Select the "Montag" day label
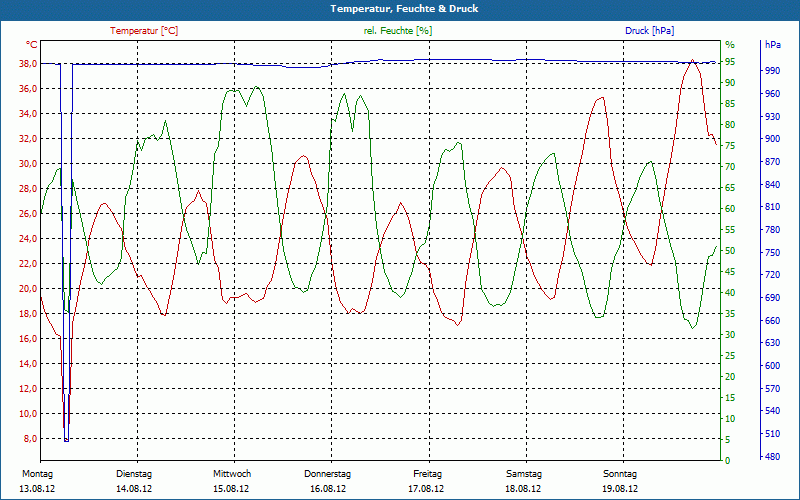Image resolution: width=800 pixels, height=500 pixels. click(x=37, y=474)
